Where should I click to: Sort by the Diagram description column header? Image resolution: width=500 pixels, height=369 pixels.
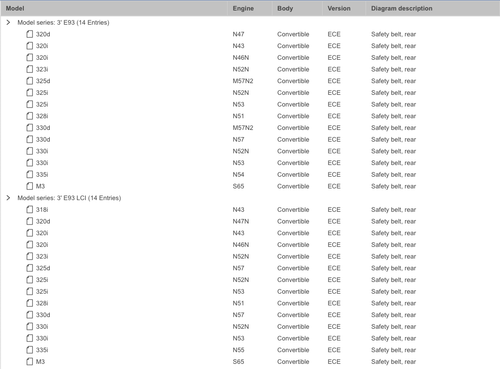click(x=402, y=8)
